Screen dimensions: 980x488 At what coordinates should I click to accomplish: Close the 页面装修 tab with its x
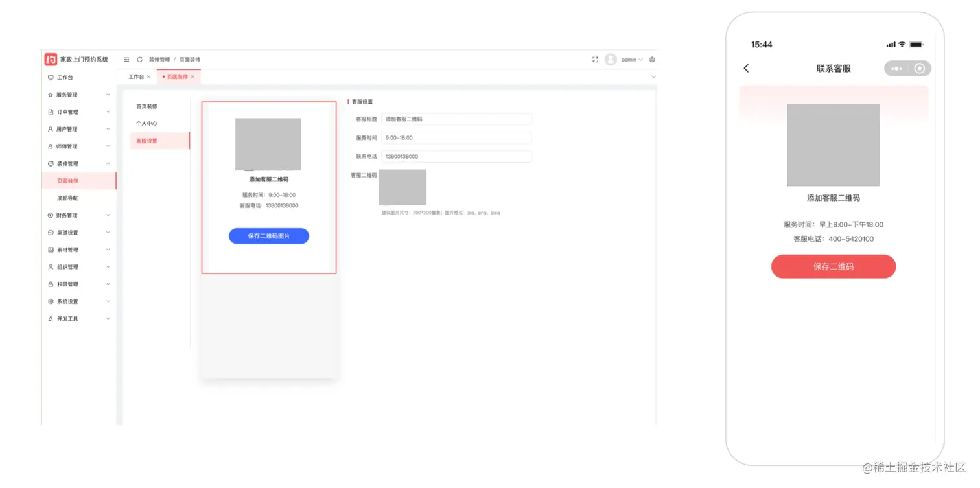(x=192, y=76)
